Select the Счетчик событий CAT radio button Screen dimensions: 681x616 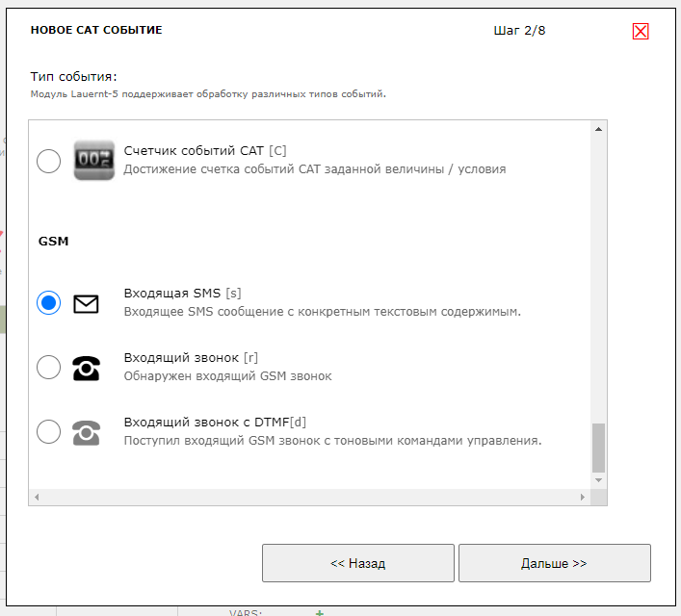coord(48,161)
